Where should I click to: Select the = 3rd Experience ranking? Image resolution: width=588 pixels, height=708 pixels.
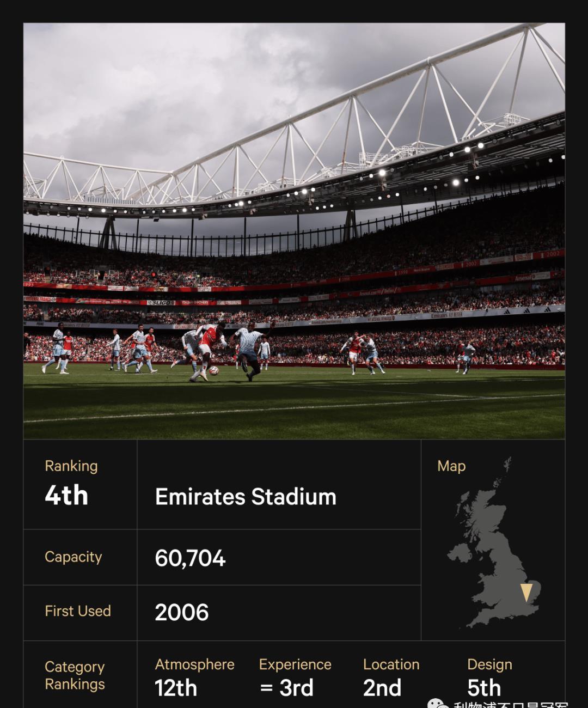[x=286, y=688]
